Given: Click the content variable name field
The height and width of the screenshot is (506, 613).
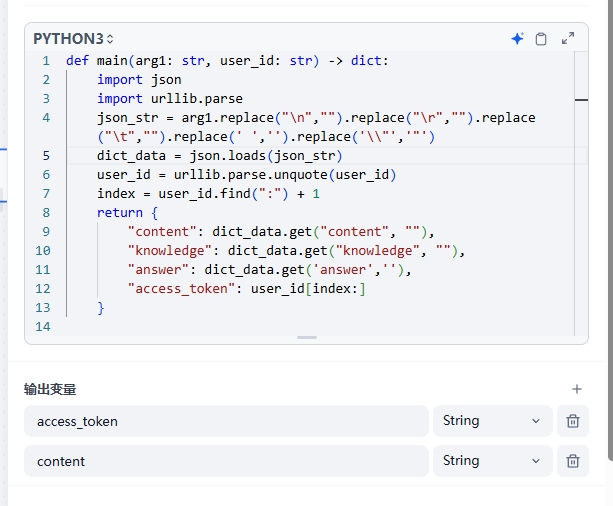Looking at the screenshot, I should (226, 461).
